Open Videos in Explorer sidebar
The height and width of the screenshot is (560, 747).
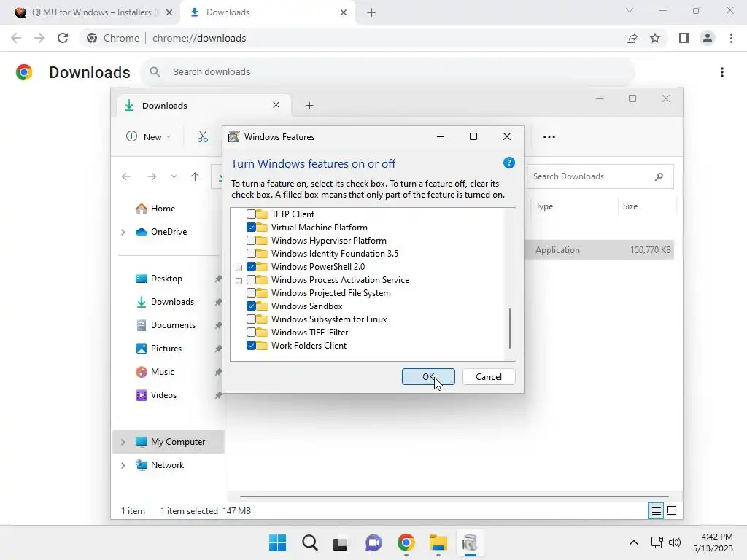coord(156,395)
